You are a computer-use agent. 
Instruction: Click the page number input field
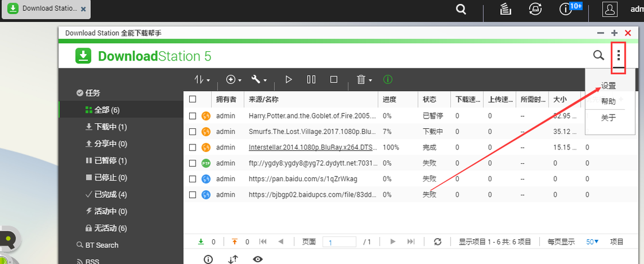click(x=339, y=242)
